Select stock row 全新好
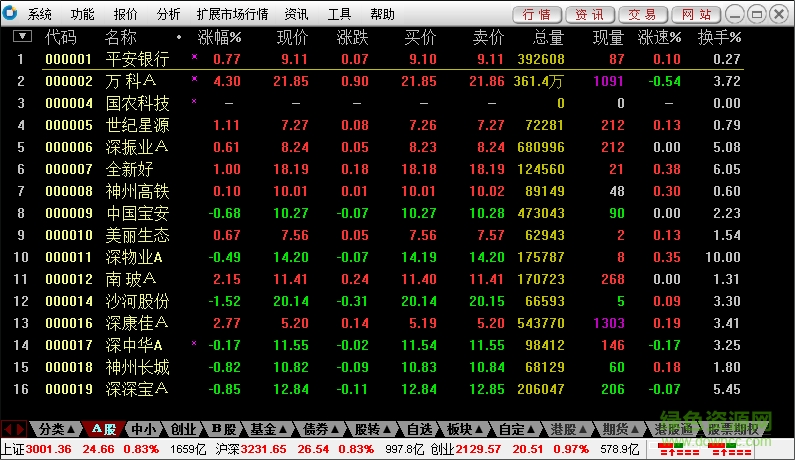Screen dimensions: 795x460 pyautogui.click(x=378, y=169)
